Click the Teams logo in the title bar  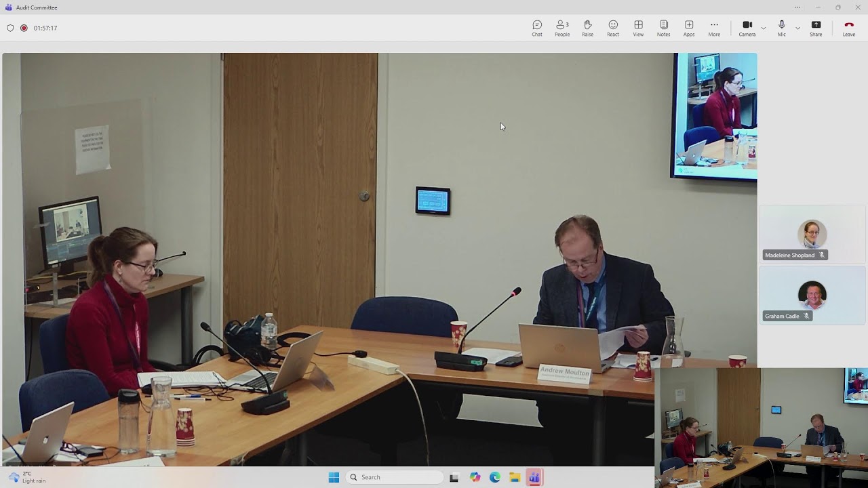(8, 7)
